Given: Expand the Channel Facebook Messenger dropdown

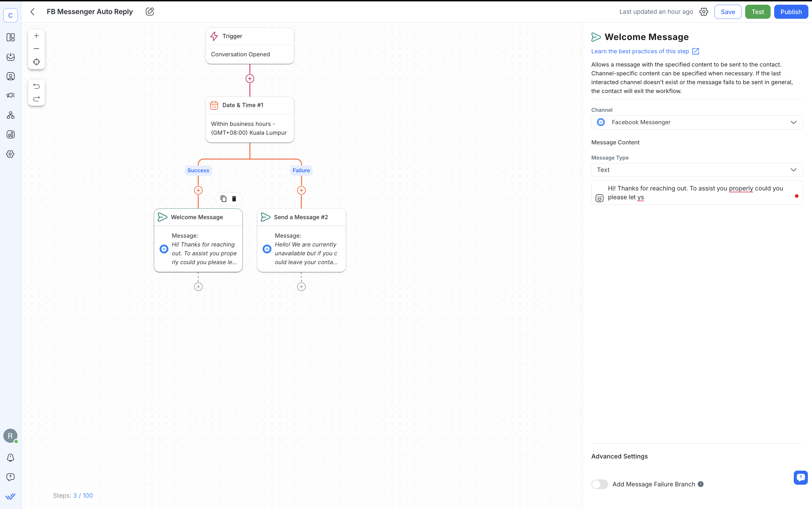Looking at the screenshot, I should [x=697, y=122].
